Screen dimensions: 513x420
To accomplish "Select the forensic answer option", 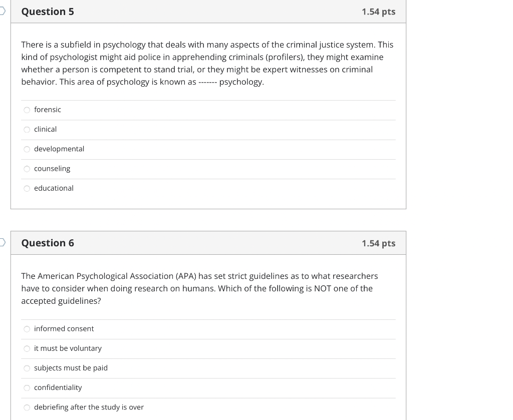I will click(27, 110).
